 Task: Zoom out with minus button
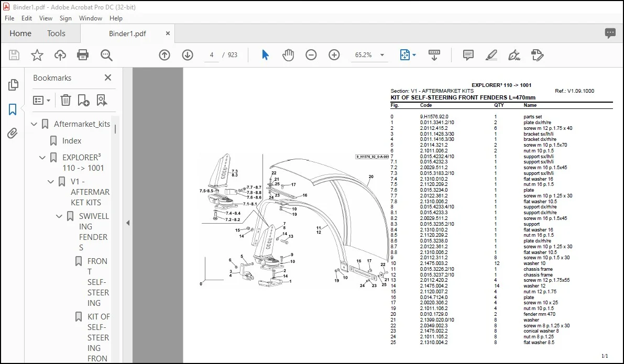click(311, 55)
